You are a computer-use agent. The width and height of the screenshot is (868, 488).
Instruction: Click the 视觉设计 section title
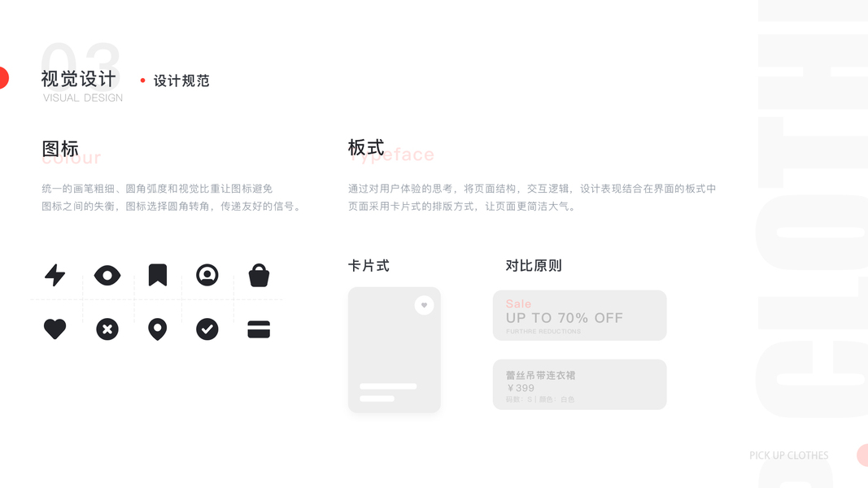pos(79,79)
